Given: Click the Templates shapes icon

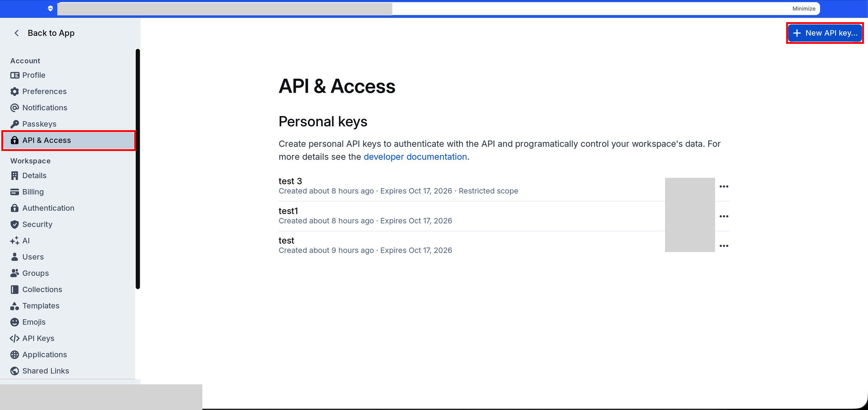Looking at the screenshot, I should [14, 306].
